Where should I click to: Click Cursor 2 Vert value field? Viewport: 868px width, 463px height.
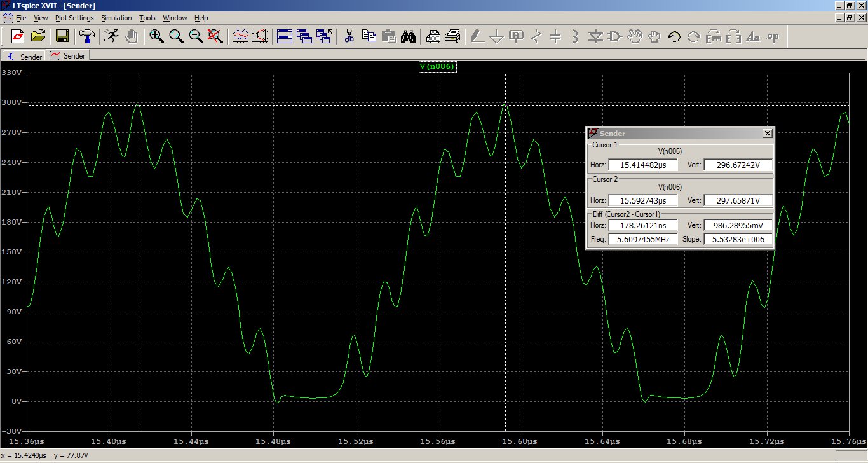[x=738, y=201]
